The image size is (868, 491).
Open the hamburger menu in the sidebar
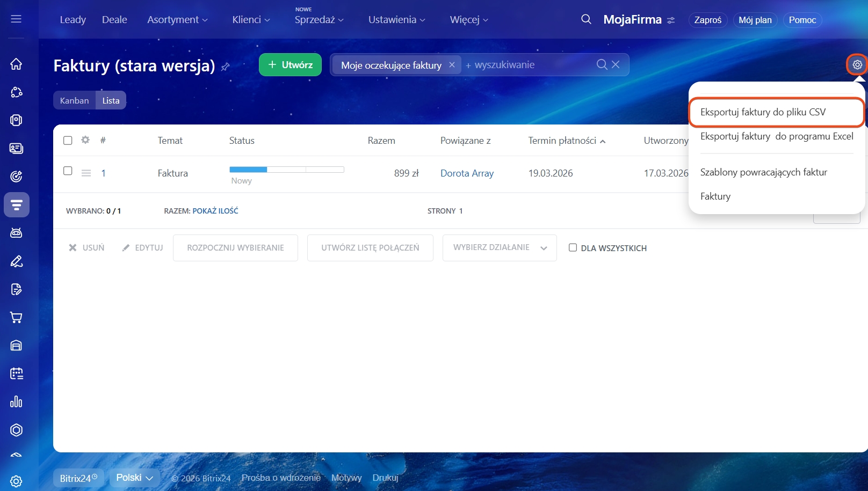pos(16,19)
